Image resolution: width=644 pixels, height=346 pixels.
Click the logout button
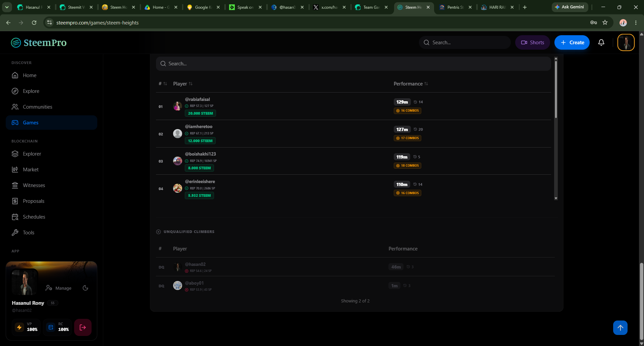(83, 328)
